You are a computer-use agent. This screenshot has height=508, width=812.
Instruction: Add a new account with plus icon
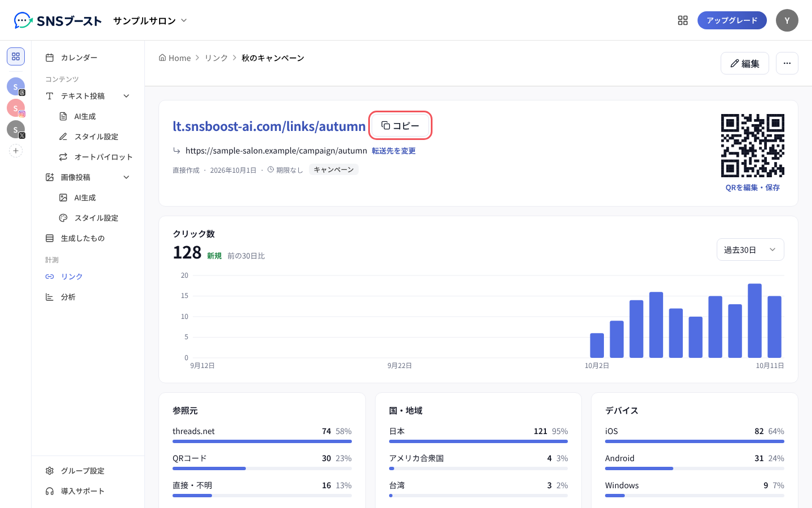[x=16, y=151]
